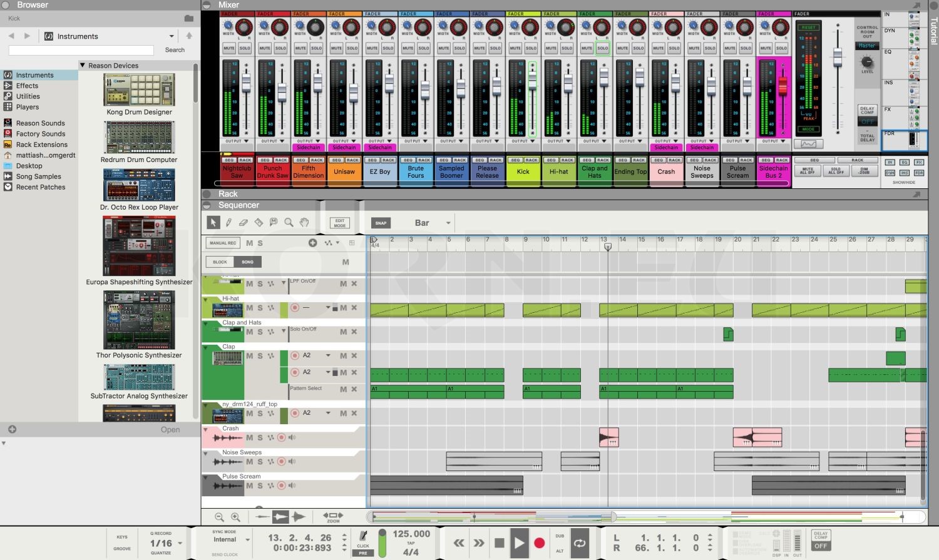
Task: Click the Search button in the browser
Action: click(x=175, y=49)
